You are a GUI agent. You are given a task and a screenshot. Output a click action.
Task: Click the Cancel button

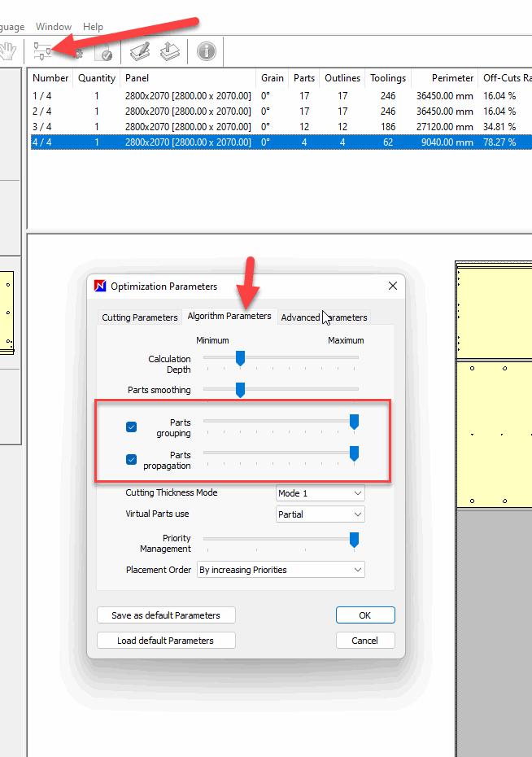click(x=365, y=640)
